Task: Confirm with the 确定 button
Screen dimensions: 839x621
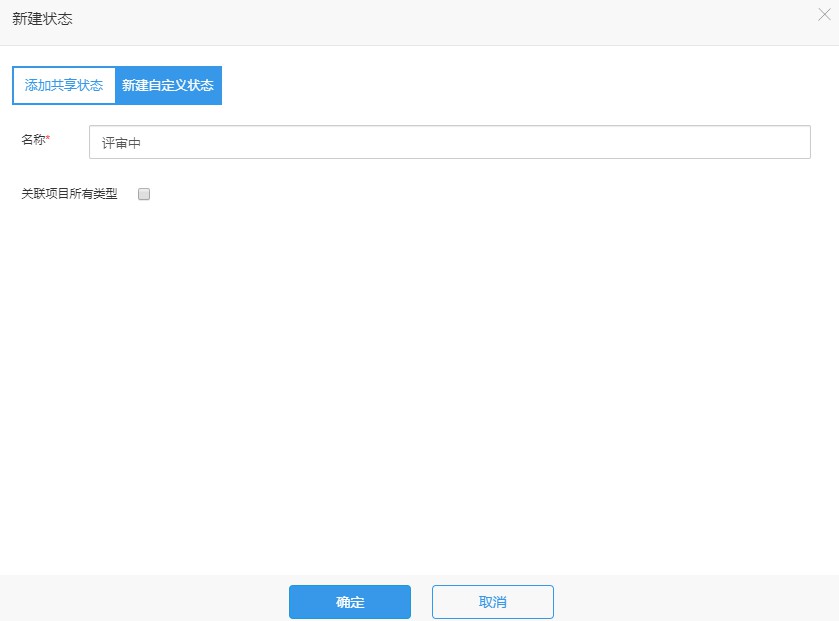Action: point(350,602)
